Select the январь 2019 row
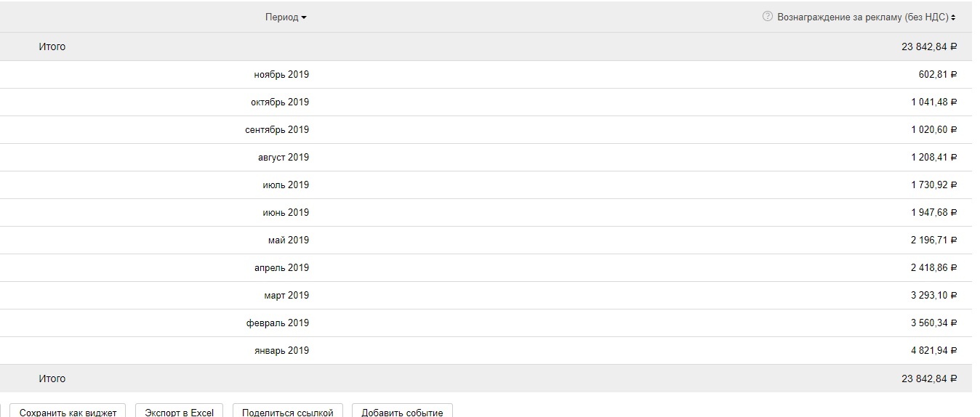 coord(283,350)
